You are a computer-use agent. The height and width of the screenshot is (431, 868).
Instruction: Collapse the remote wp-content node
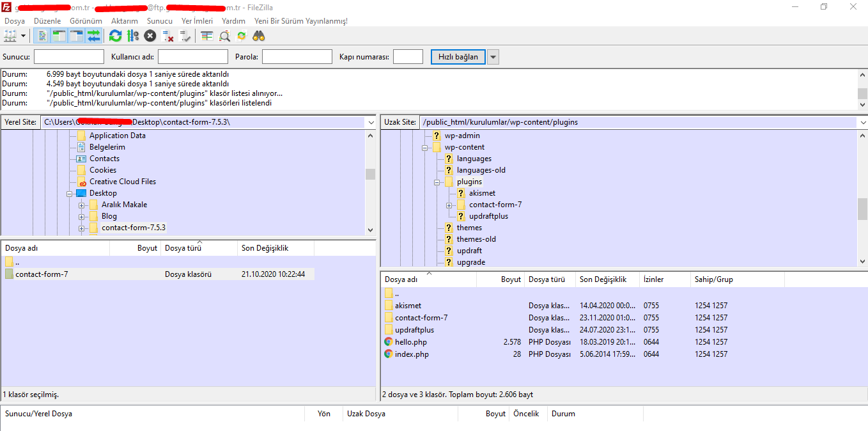pyautogui.click(x=425, y=147)
